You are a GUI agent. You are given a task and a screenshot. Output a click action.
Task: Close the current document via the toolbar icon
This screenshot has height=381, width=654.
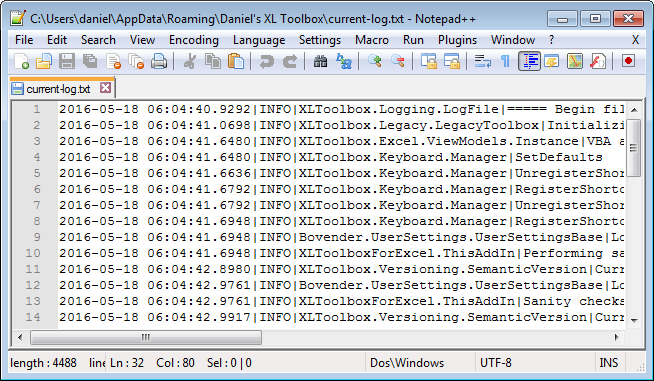(113, 61)
